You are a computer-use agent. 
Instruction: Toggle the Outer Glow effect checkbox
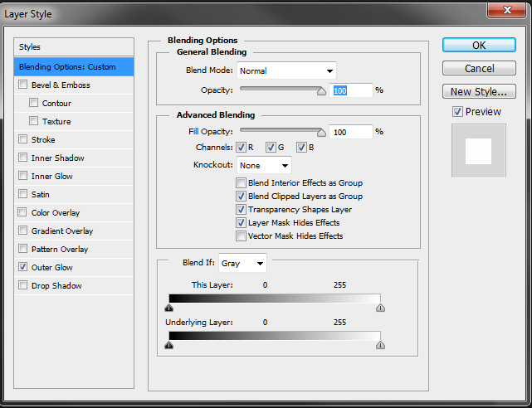click(22, 267)
